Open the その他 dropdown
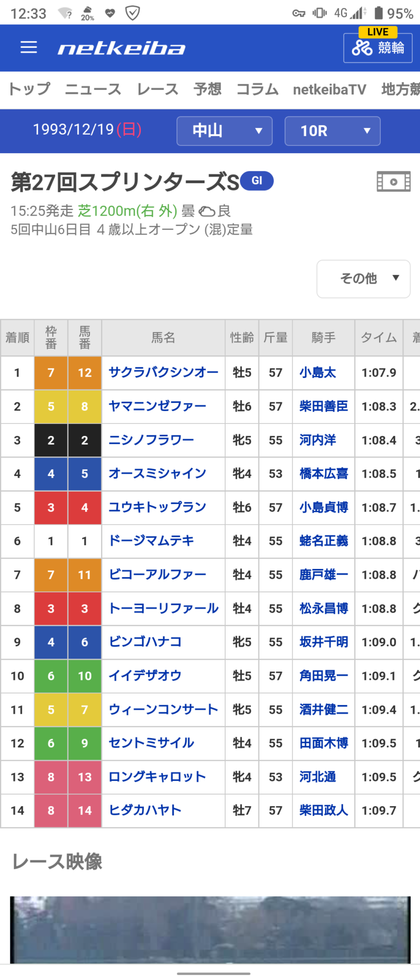Image resolution: width=420 pixels, height=980 pixels. [x=363, y=279]
